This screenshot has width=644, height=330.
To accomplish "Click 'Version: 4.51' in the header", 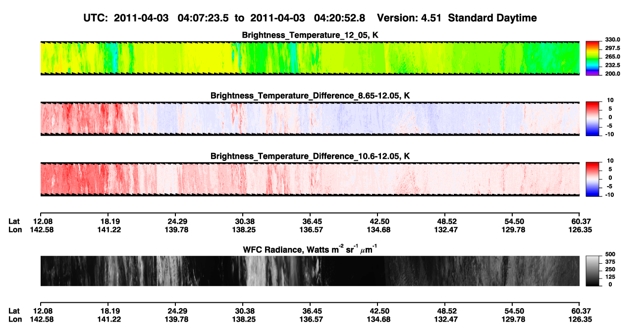I will (x=409, y=18).
